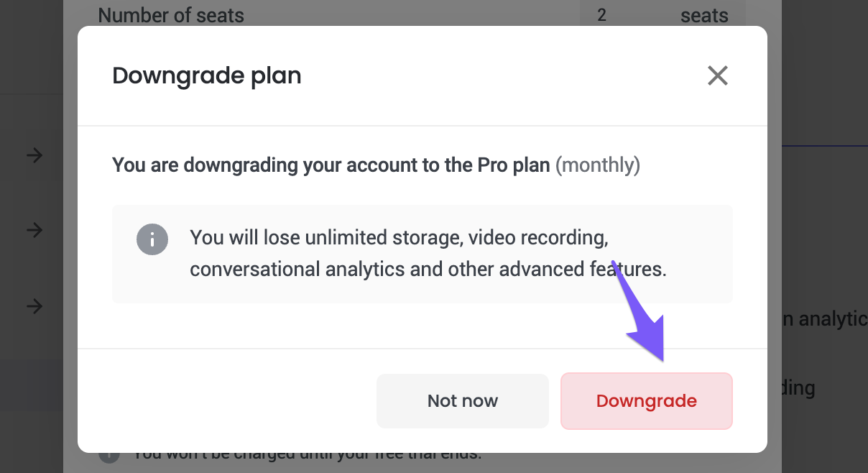Confirm with the red Downgrade button
This screenshot has height=473, width=868.
click(x=647, y=401)
